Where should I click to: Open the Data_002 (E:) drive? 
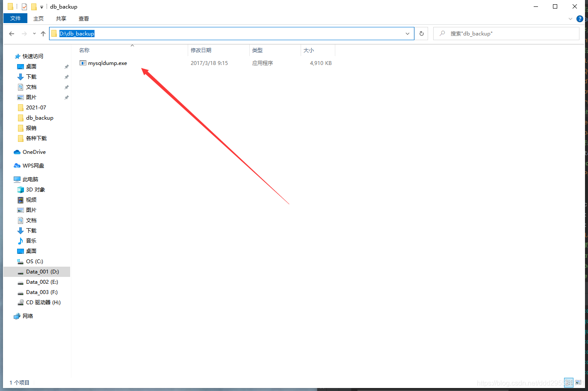pos(42,282)
